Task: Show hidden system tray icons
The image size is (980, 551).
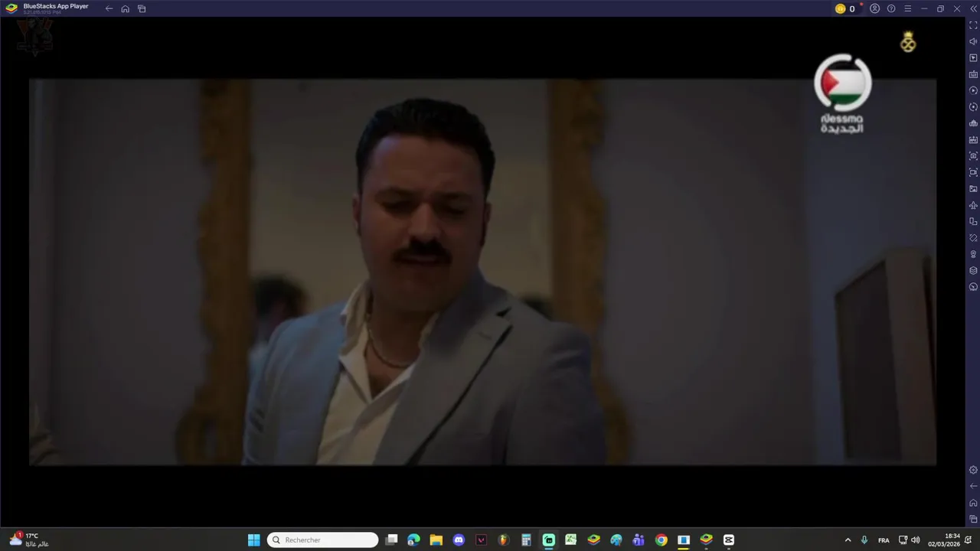Action: [x=848, y=540]
